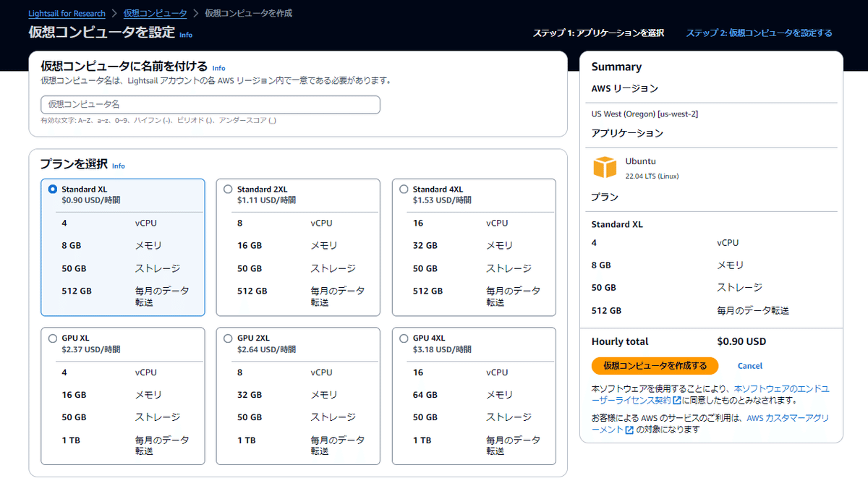Click Hourly total $0.90 USD value
The image size is (868, 486).
tap(741, 341)
